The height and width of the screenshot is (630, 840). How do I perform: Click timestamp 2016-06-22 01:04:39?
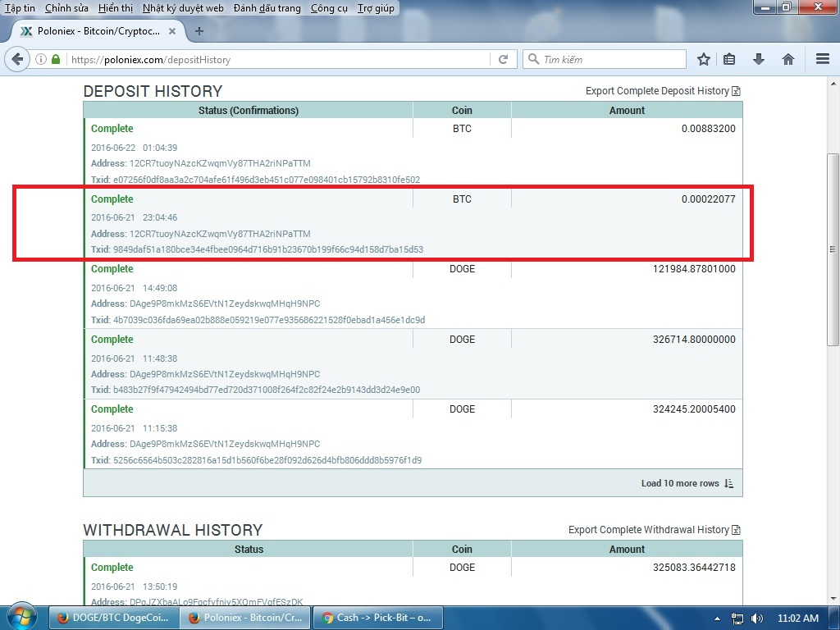(x=134, y=148)
